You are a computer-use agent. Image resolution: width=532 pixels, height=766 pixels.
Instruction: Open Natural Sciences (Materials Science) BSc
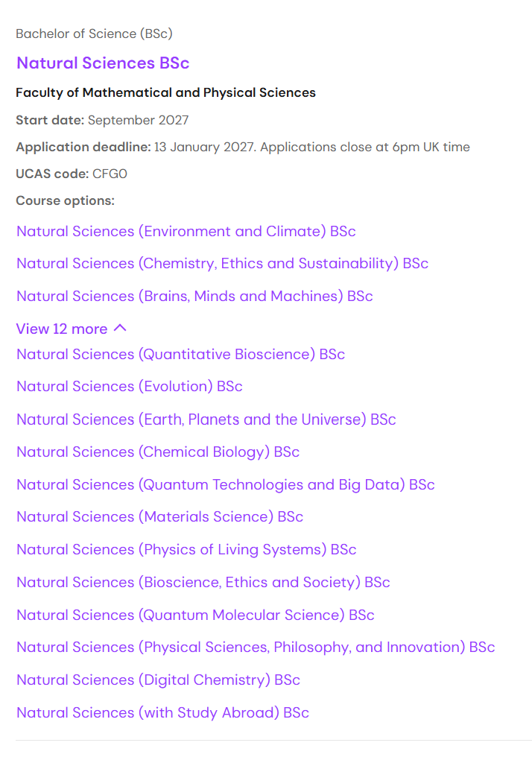point(159,516)
